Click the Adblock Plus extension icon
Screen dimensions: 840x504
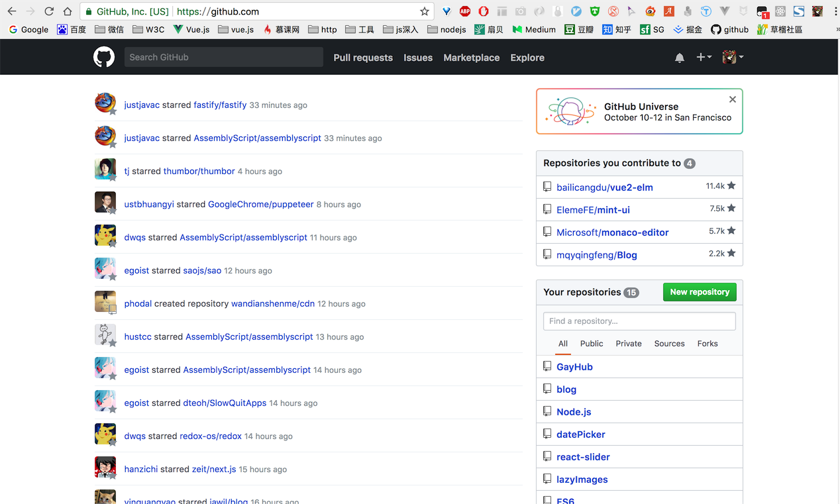click(x=464, y=11)
